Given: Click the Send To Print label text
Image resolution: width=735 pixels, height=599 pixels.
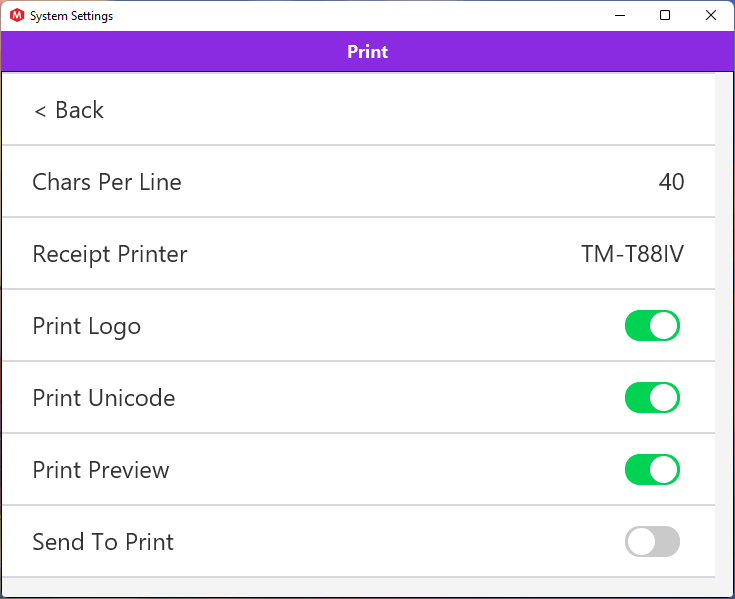Looking at the screenshot, I should tap(103, 542).
